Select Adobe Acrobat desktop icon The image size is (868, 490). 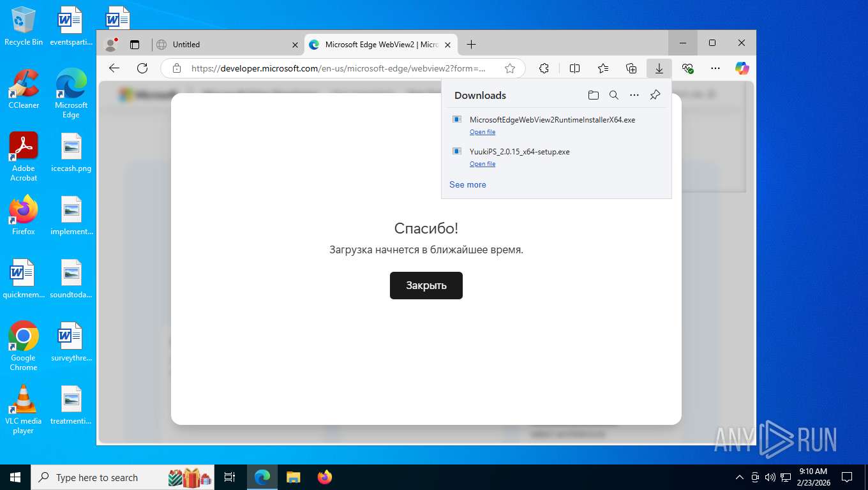click(24, 157)
